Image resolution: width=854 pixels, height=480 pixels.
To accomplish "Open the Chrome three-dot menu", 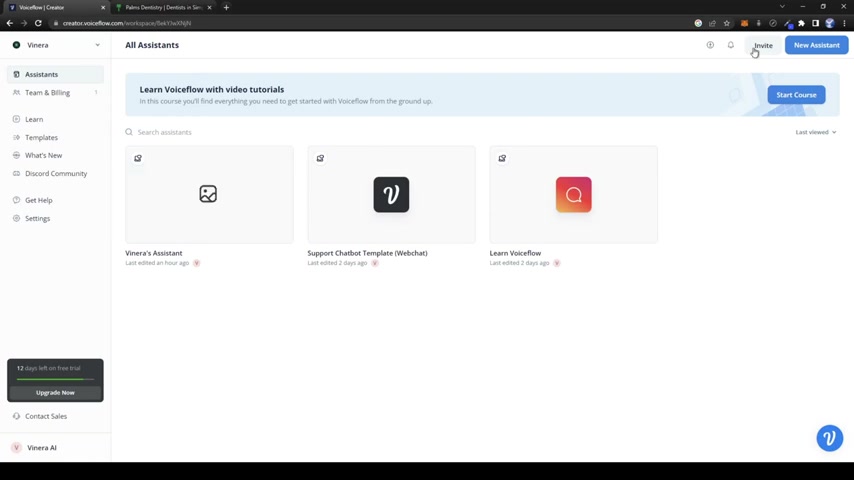I will point(844,23).
